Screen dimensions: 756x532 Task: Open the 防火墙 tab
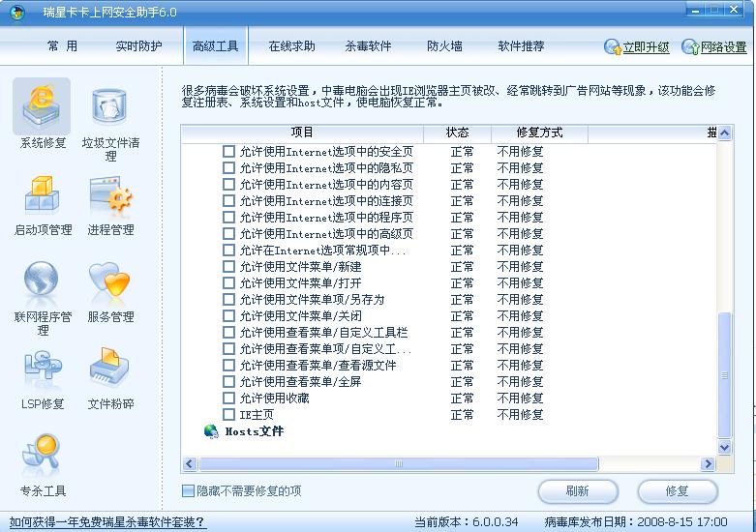coord(444,46)
